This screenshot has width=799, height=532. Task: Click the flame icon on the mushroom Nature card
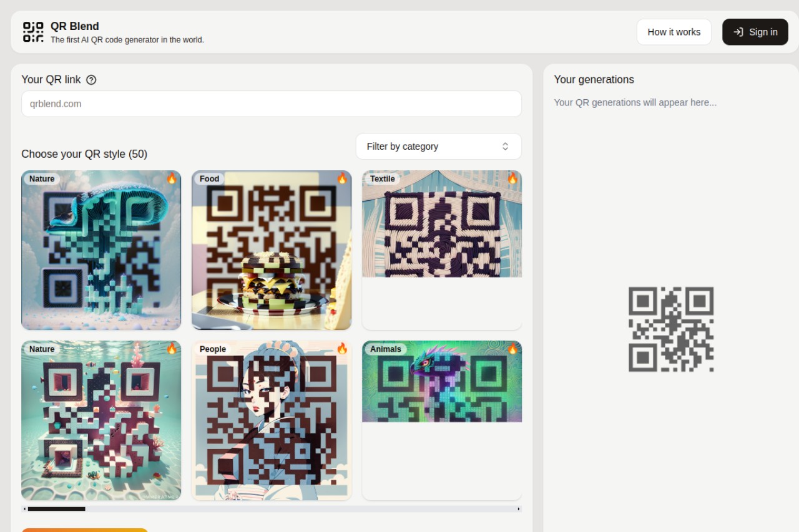point(172,178)
